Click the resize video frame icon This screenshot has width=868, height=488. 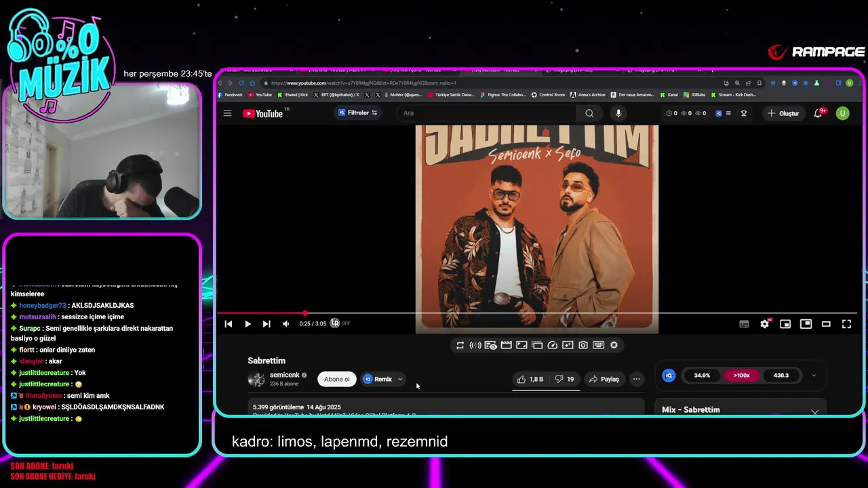521,345
